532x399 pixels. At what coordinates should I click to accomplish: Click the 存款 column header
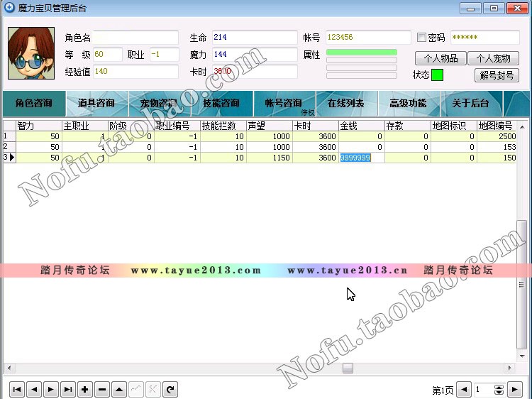click(408, 126)
